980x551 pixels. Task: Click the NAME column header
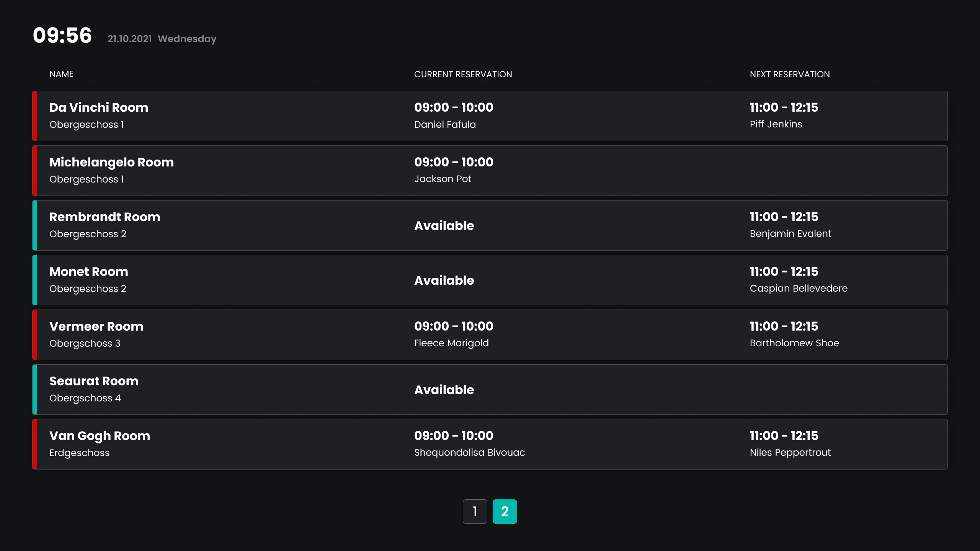61,74
